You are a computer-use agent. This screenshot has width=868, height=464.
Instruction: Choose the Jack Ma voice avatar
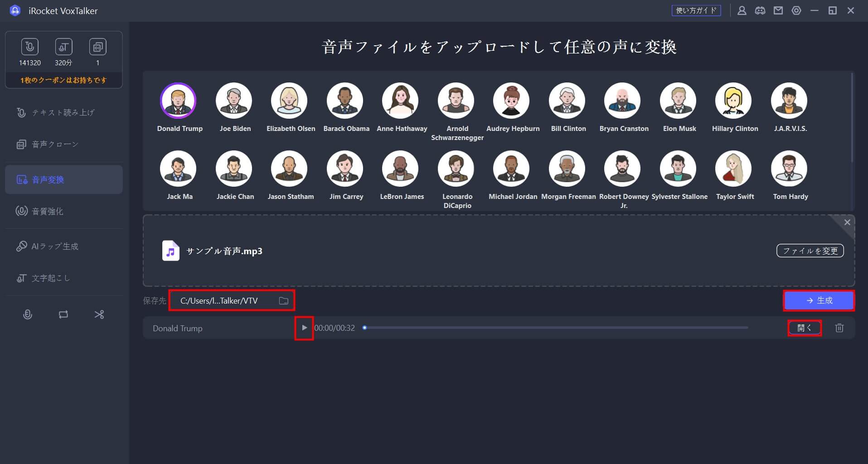pos(178,169)
